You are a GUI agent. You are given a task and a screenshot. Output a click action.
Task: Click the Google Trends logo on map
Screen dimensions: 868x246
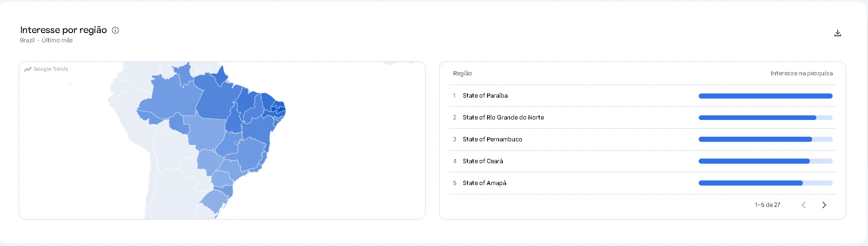pyautogui.click(x=46, y=69)
